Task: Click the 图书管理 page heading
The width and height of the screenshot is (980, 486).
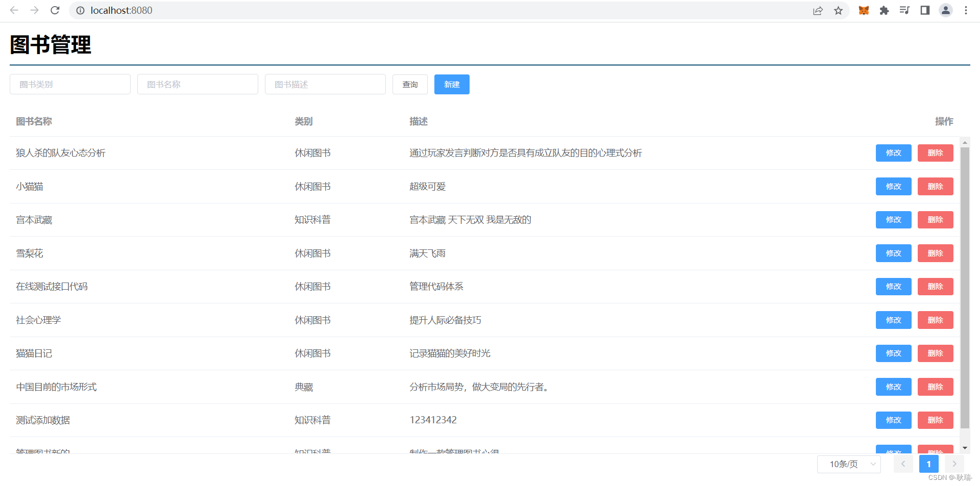Action: point(51,45)
